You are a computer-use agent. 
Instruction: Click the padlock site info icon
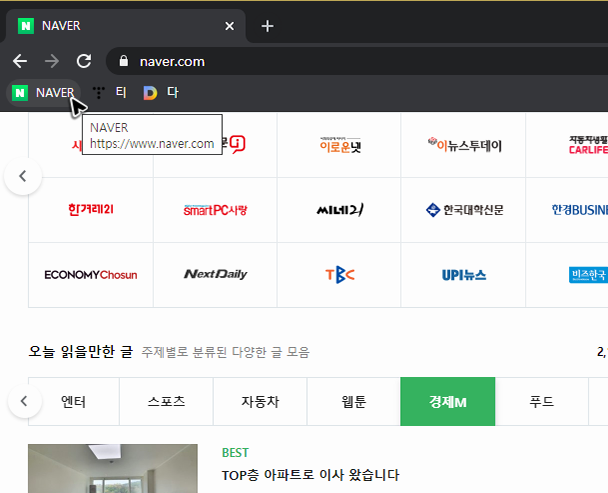(124, 61)
